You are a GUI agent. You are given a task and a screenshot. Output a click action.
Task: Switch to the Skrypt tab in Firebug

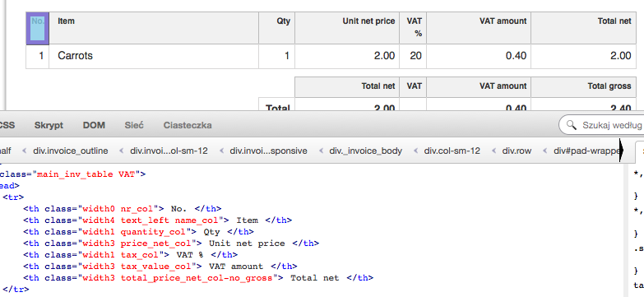(x=49, y=125)
